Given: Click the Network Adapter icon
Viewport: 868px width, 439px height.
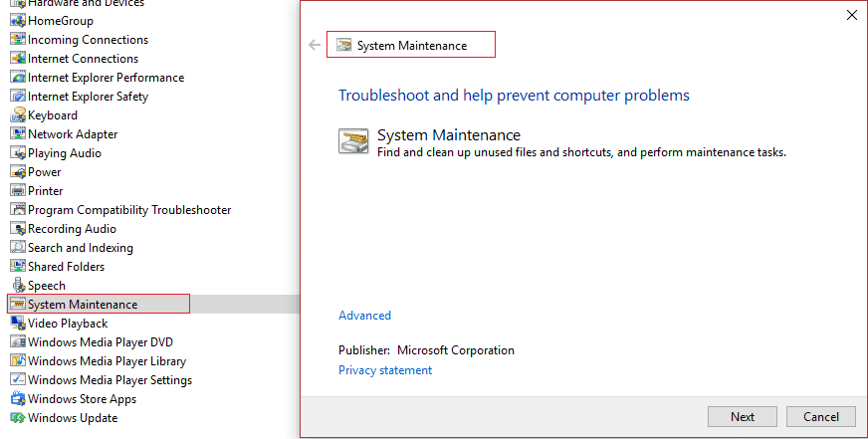Looking at the screenshot, I should (18, 134).
